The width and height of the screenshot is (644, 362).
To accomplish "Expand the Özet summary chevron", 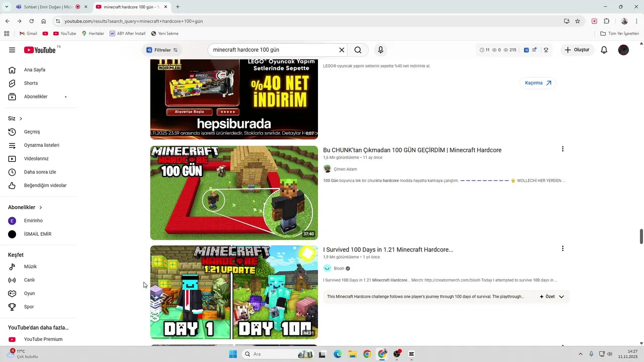I will coord(561,297).
